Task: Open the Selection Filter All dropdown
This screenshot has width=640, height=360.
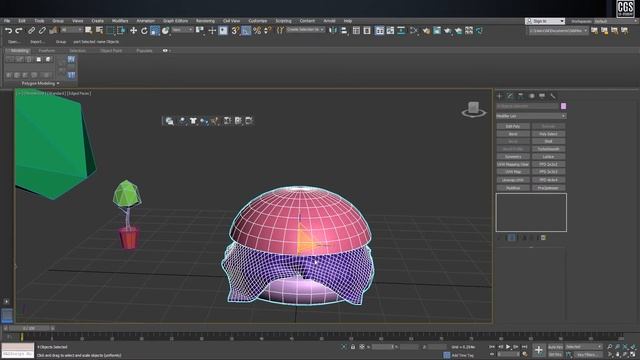Action: tap(72, 30)
